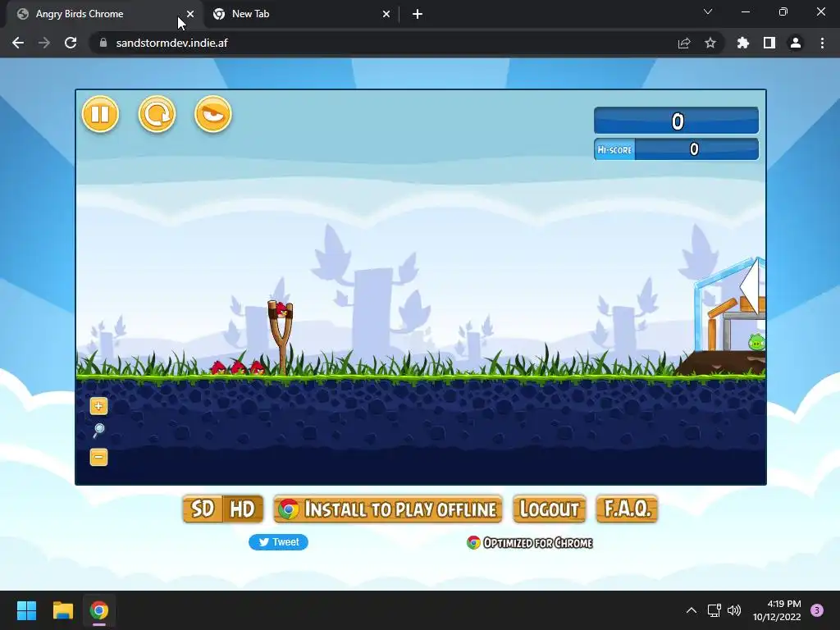Open the Chrome profile menu

pos(796,43)
